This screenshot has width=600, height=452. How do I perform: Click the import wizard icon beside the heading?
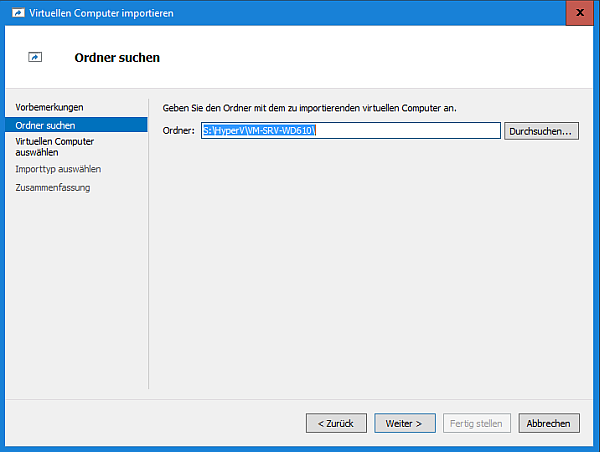(36, 58)
